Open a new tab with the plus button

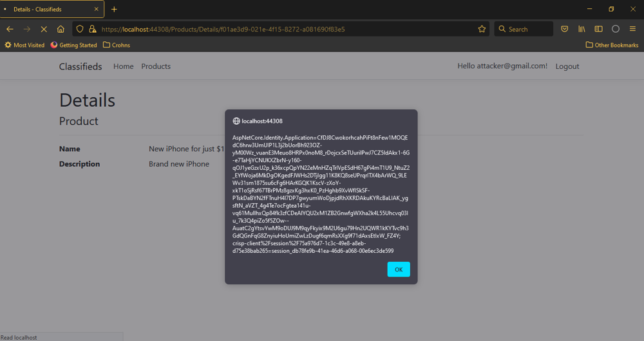[x=114, y=9]
